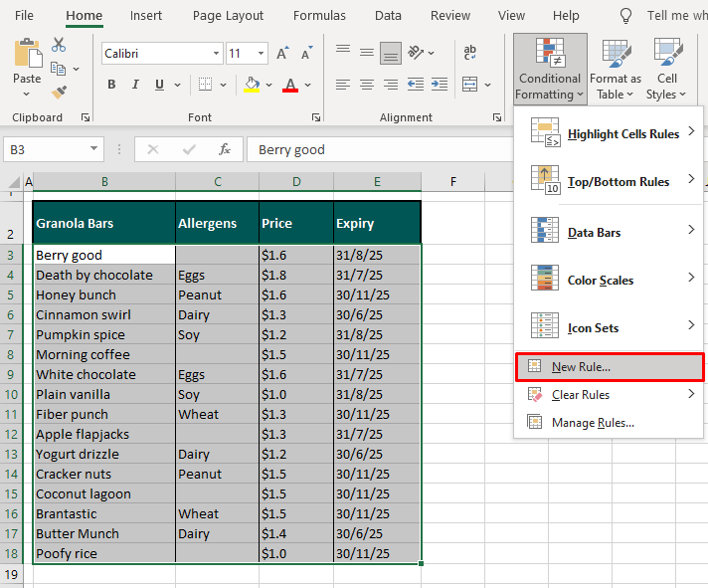Screen dimensions: 708x588
Task: Click the Copy icon
Action: pos(59,69)
